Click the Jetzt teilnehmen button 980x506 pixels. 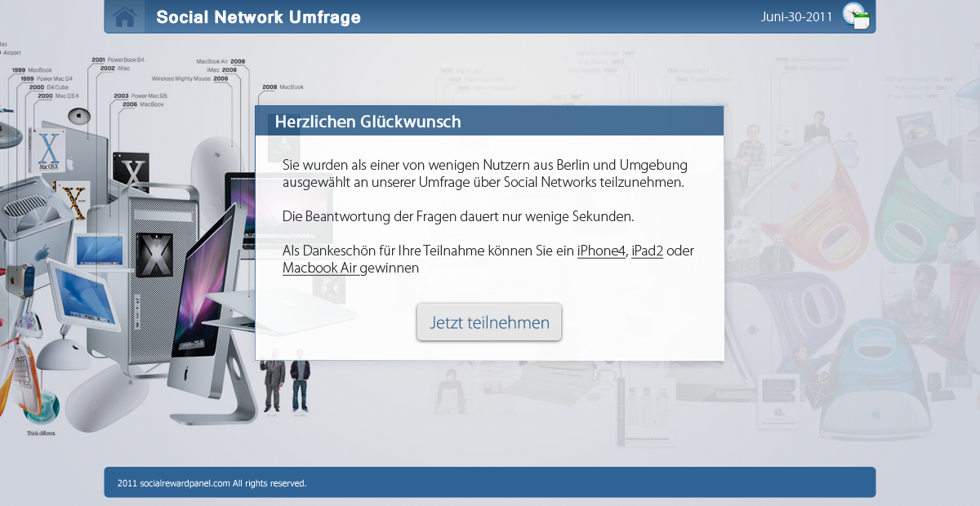[x=489, y=322]
